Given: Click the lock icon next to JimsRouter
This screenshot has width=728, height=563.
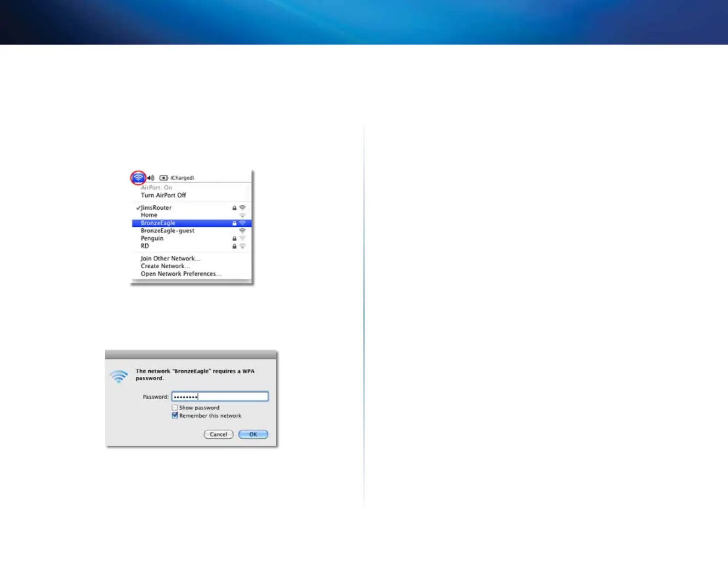Looking at the screenshot, I should tap(234, 208).
